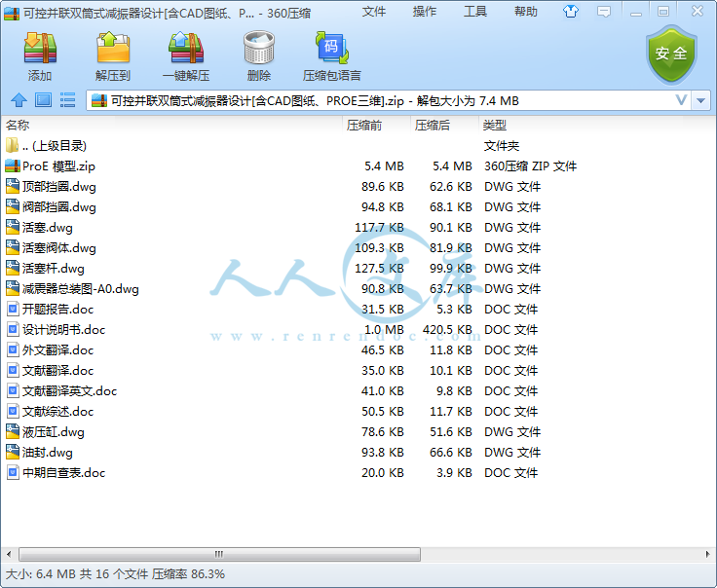Click the 420.5 KB compressed size value
The height and width of the screenshot is (588, 717).
click(x=447, y=330)
